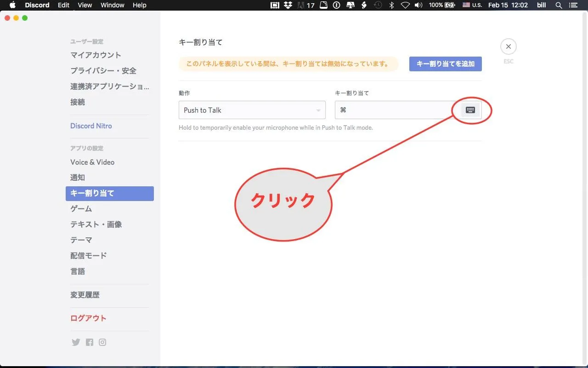Open the Facebook icon link in sidebar

click(89, 342)
